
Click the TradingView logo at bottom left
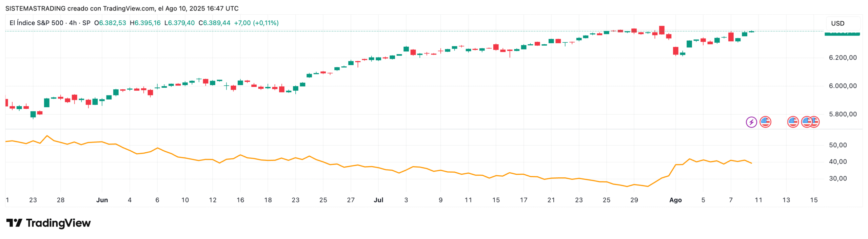coord(48,223)
